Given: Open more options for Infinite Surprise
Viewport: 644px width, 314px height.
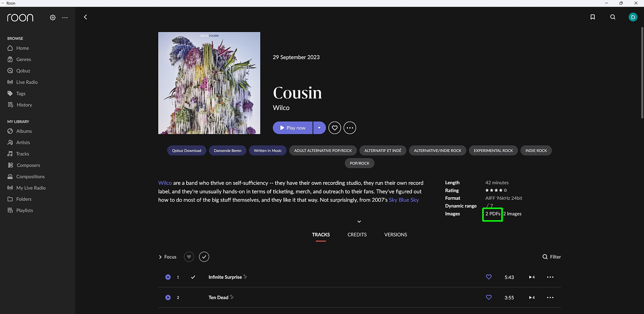Looking at the screenshot, I should coord(550,277).
